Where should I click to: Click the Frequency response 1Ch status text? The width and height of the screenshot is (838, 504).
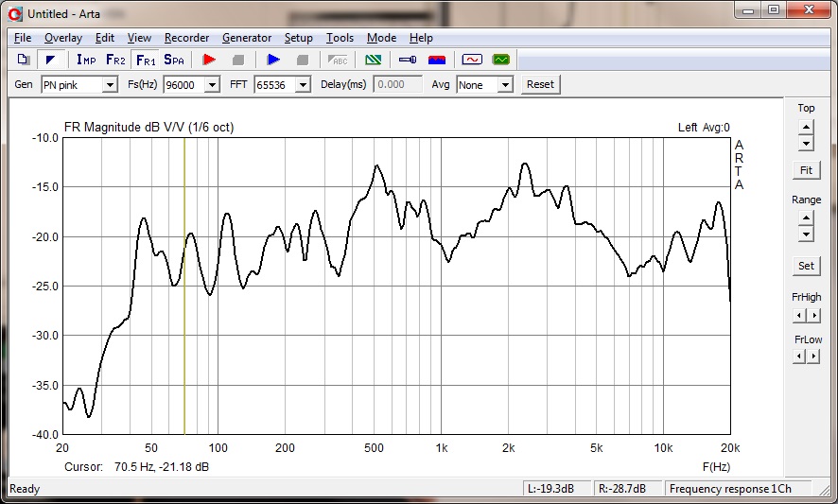click(x=730, y=489)
